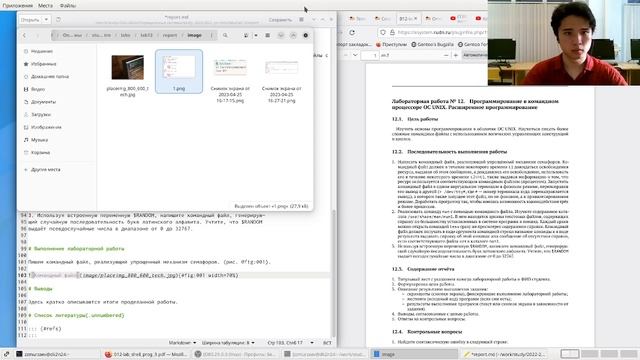Click the ВСТ insert mode indicator
Screen dimensions: 640x360
point(327,343)
